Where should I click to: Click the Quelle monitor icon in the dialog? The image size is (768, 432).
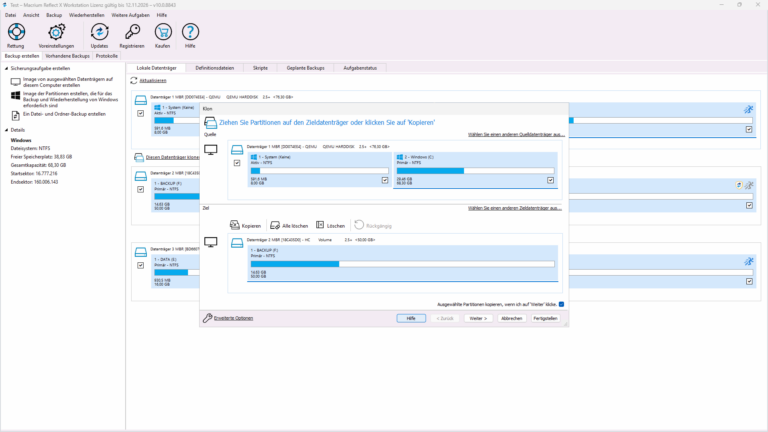pyautogui.click(x=211, y=150)
